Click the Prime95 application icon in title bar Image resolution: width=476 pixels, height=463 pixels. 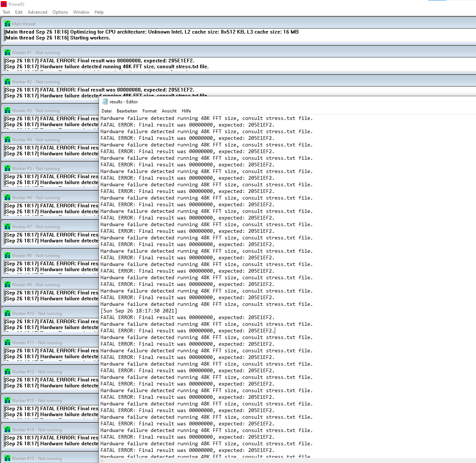point(4,4)
